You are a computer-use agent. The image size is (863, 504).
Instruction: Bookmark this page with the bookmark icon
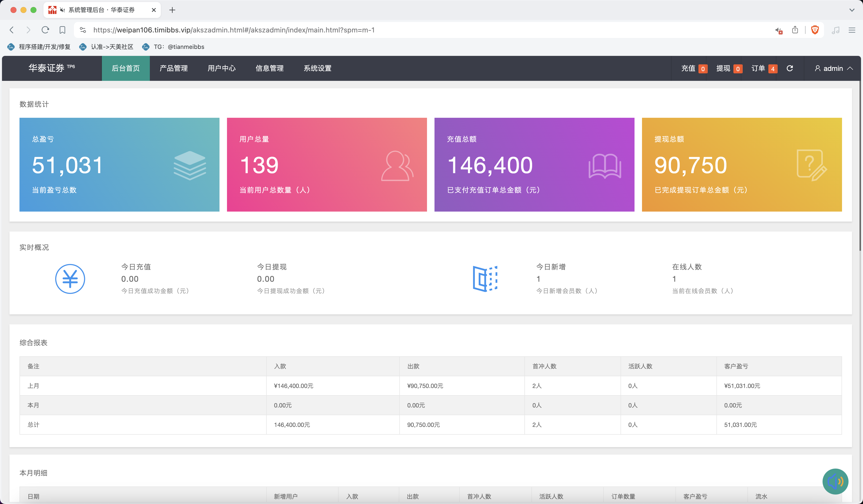(62, 30)
